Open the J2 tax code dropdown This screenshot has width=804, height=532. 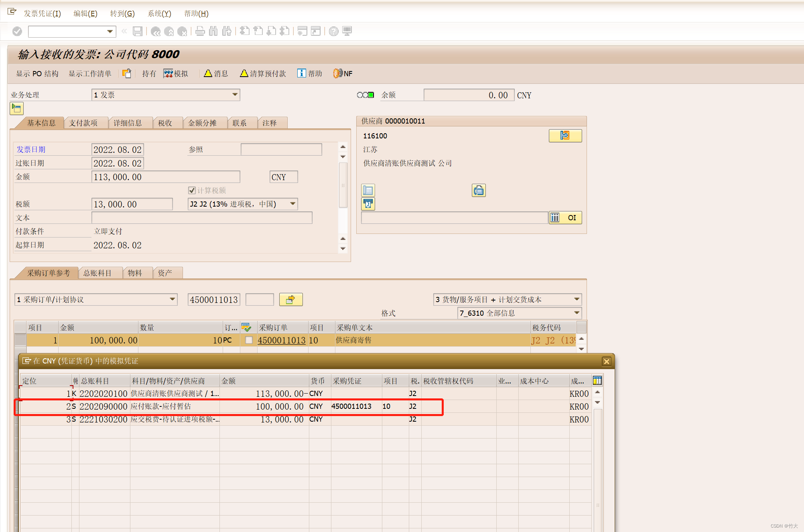click(293, 204)
